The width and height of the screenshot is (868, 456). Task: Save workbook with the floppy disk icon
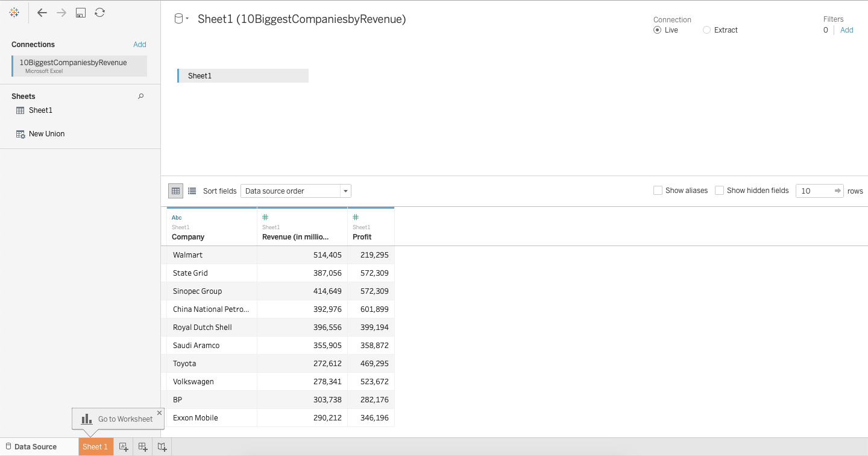(81, 12)
